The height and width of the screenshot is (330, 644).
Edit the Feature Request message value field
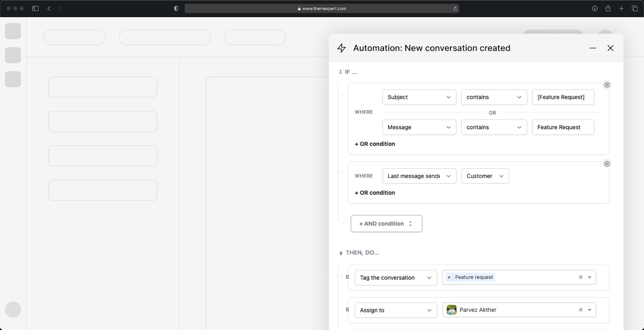coord(563,127)
